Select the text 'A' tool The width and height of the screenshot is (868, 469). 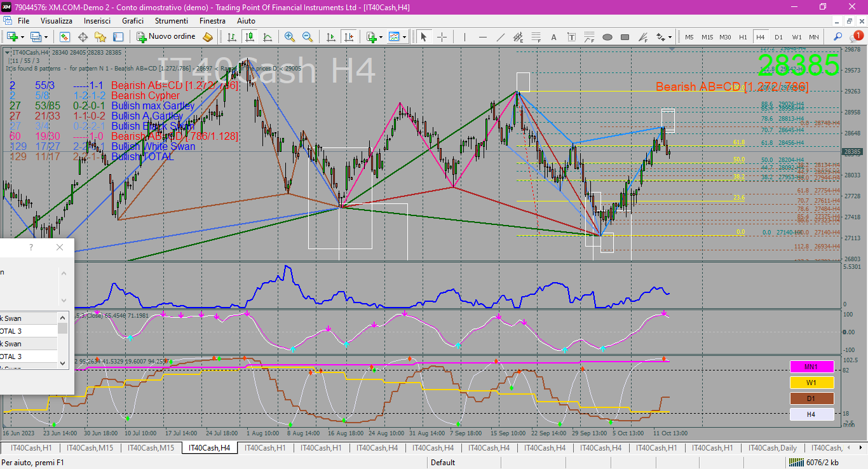[553, 37]
